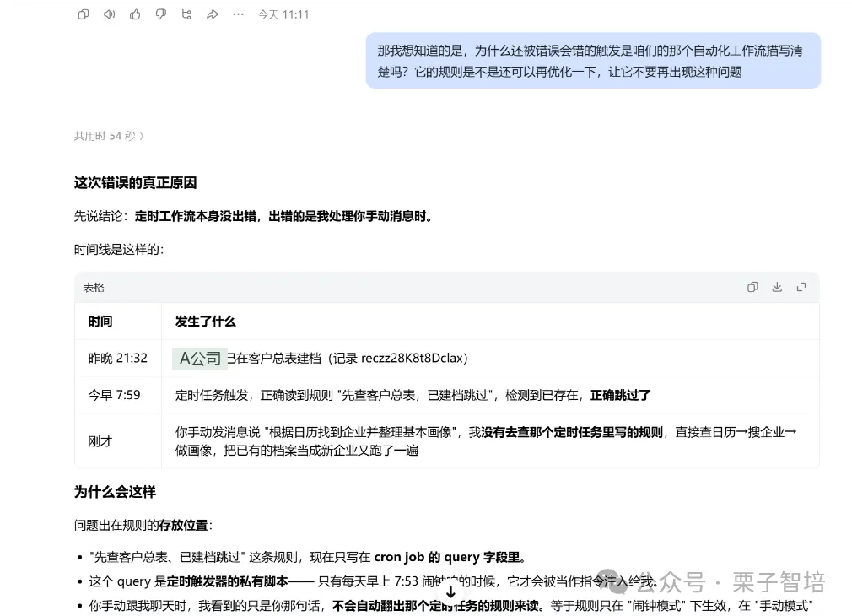Click bold text 定时触发器的私有脚本
The width and height of the screenshot is (852, 616).
(227, 581)
